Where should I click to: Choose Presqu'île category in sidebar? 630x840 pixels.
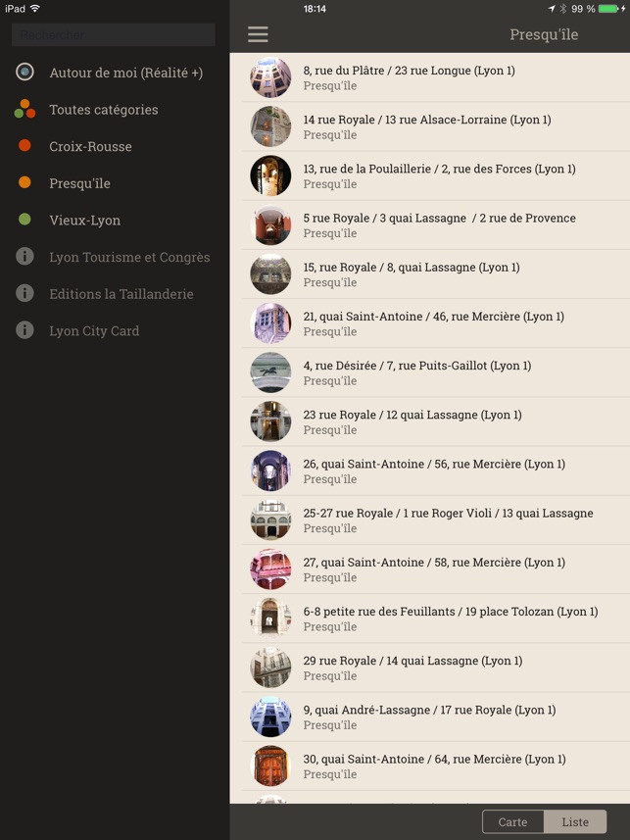[79, 183]
